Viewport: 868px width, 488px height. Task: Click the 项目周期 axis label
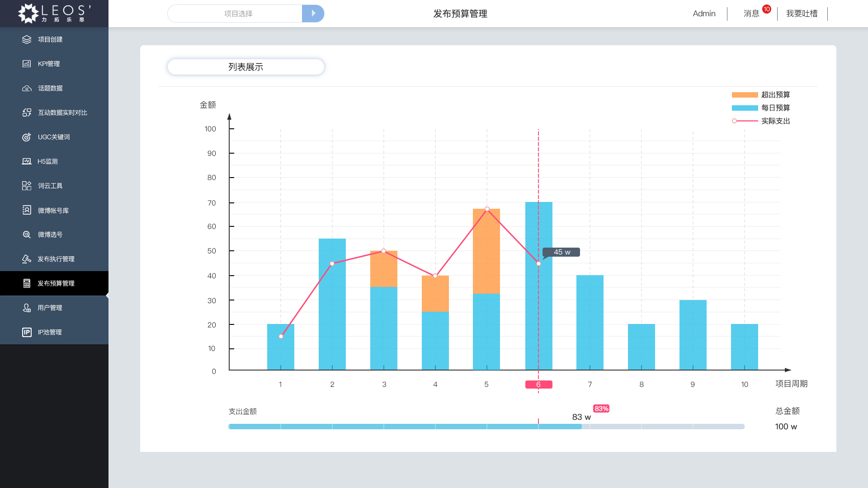tap(792, 384)
